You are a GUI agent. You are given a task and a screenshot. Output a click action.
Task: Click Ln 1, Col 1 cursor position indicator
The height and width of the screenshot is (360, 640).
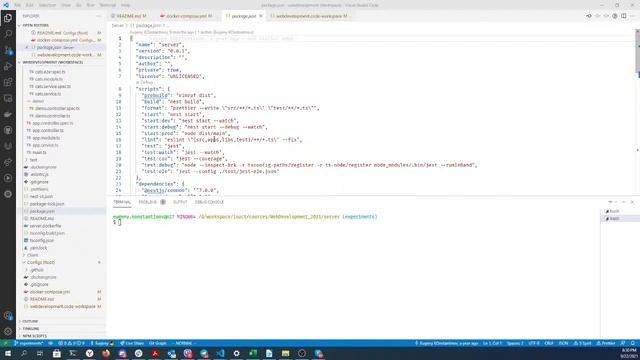coord(492,343)
